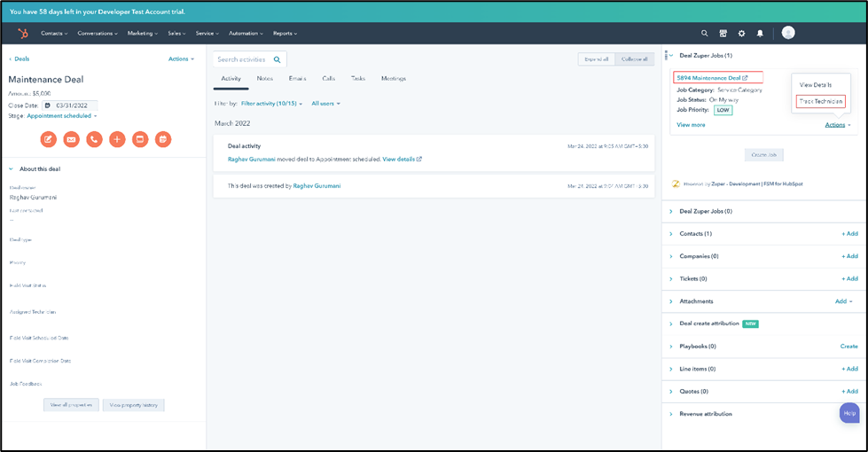Click the Expand all button
This screenshot has width=868, height=452.
[x=596, y=59]
